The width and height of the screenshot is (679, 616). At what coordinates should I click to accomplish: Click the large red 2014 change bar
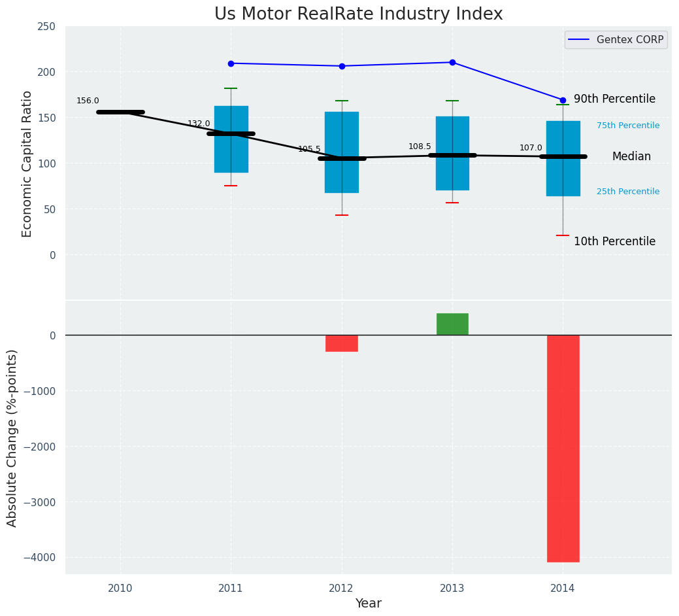[563, 448]
